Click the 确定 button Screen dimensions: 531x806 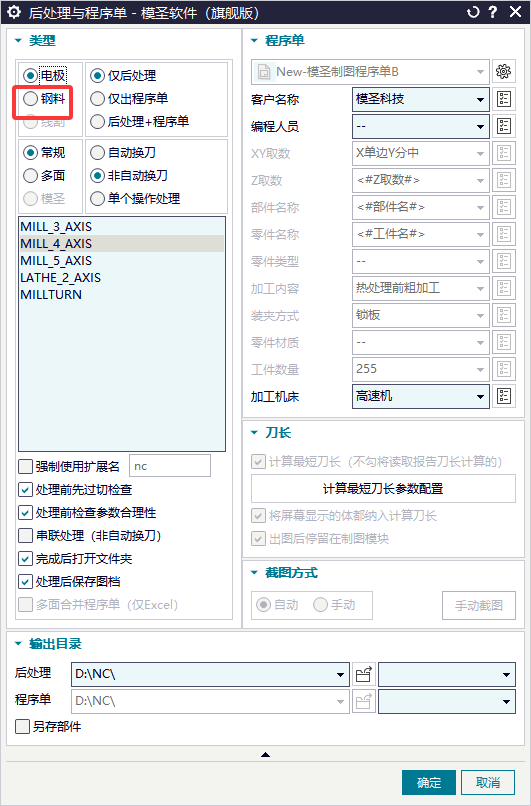click(x=429, y=783)
